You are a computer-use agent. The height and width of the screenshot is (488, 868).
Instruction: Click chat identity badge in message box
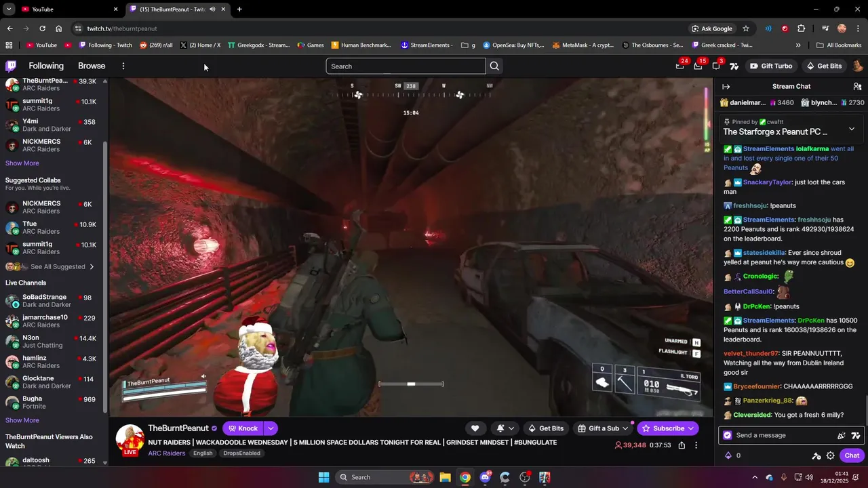tap(728, 435)
